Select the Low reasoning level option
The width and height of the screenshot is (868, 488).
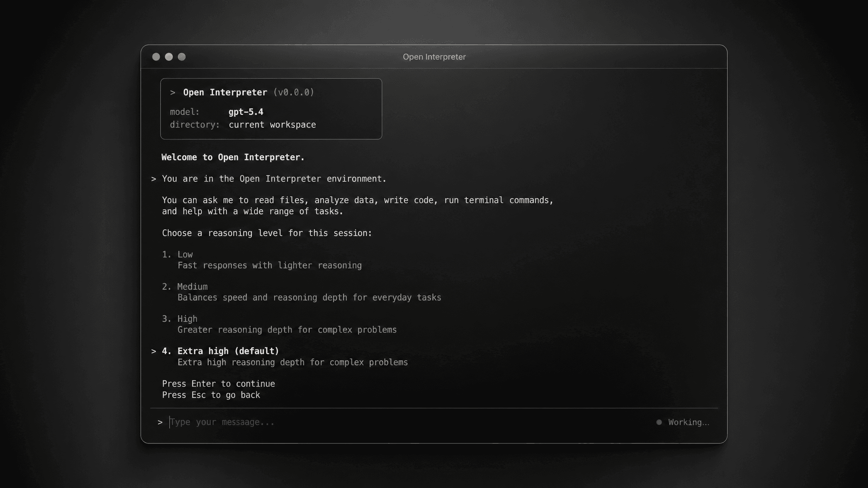[177, 254]
